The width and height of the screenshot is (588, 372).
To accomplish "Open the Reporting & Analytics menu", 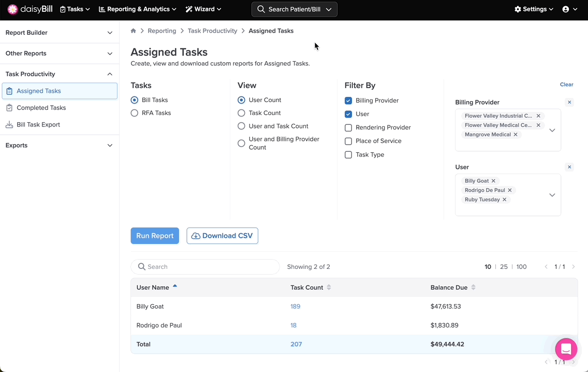I will tap(137, 9).
